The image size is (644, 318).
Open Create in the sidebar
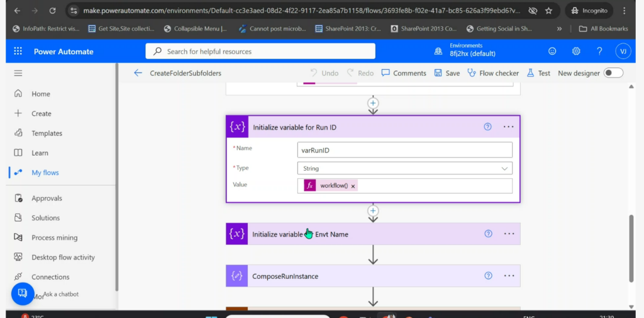point(41,113)
